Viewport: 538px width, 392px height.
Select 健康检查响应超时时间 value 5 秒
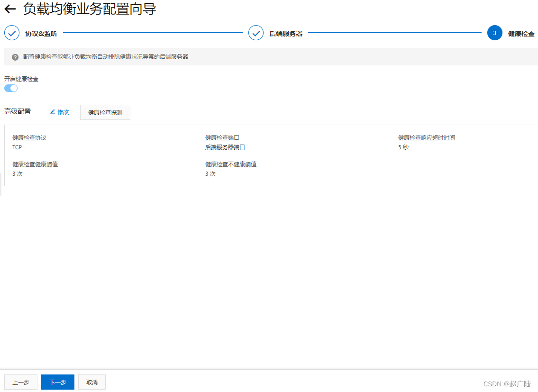click(x=403, y=147)
